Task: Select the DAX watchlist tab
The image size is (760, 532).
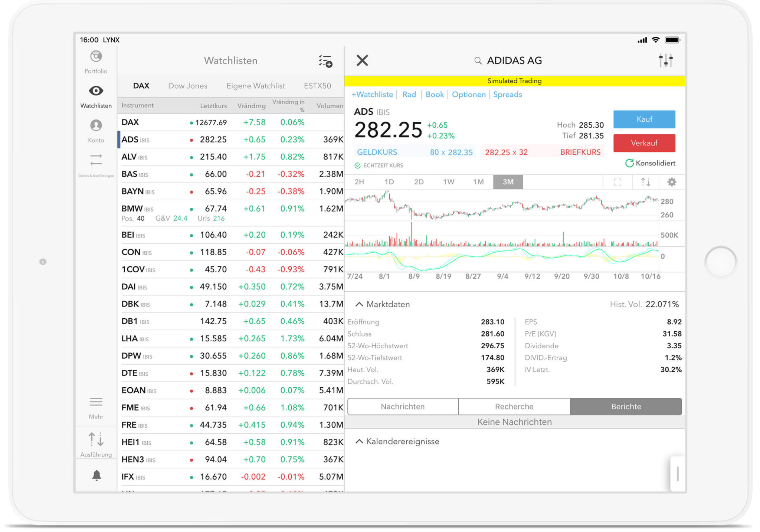Action: pyautogui.click(x=141, y=86)
